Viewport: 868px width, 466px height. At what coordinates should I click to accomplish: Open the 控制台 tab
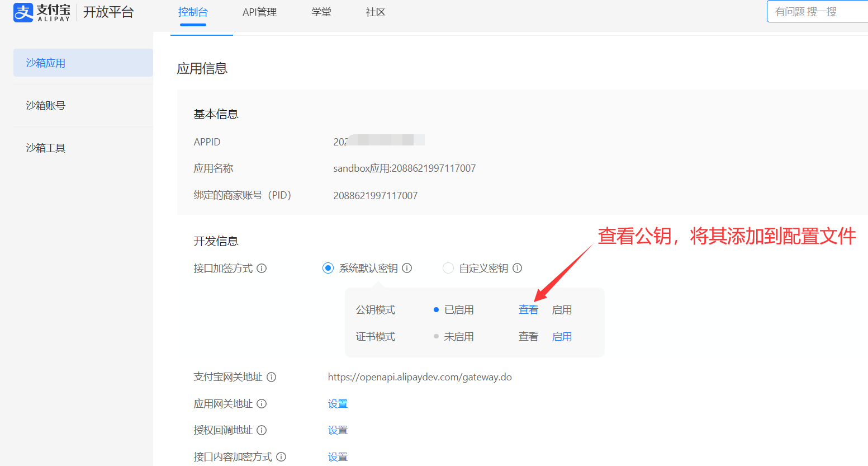193,12
